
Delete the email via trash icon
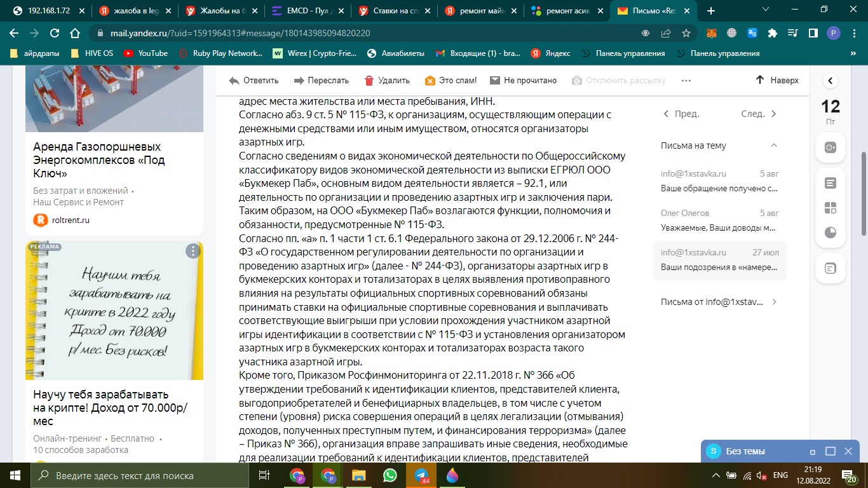pyautogui.click(x=369, y=81)
